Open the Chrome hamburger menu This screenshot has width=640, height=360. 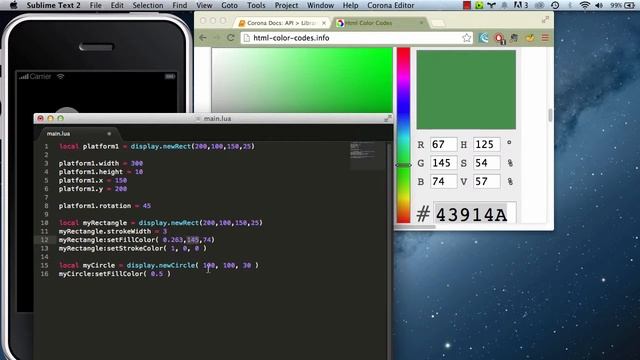(545, 38)
